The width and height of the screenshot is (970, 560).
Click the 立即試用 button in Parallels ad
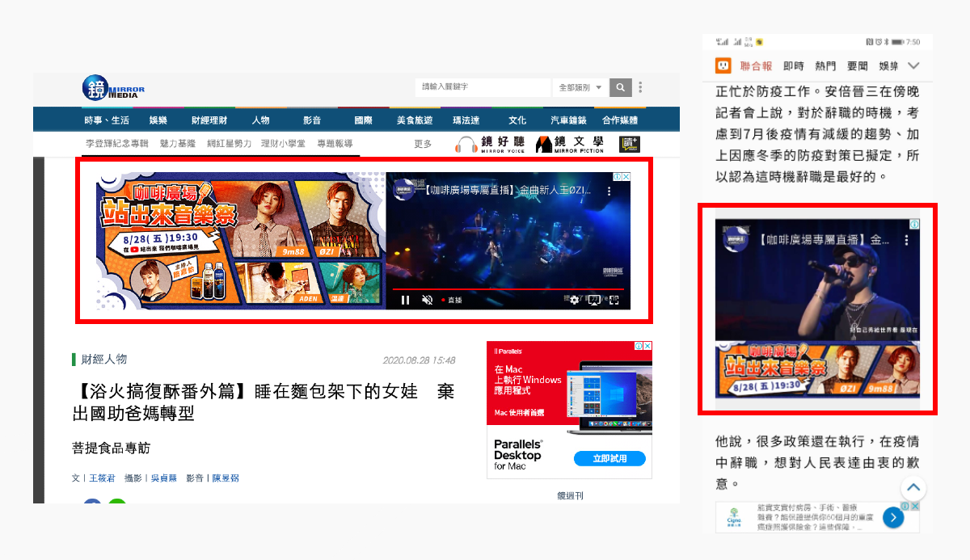coord(611,458)
